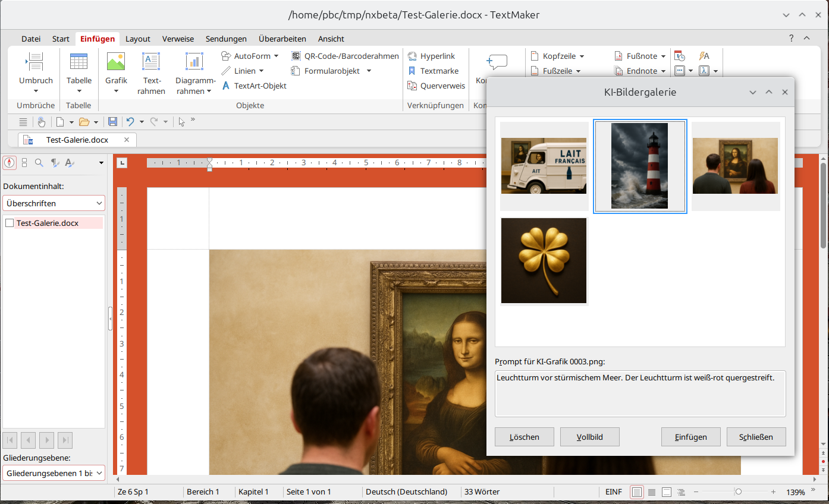Viewport: 829px width, 504px height.
Task: Save the document with the floppy icon
Action: pyautogui.click(x=112, y=122)
